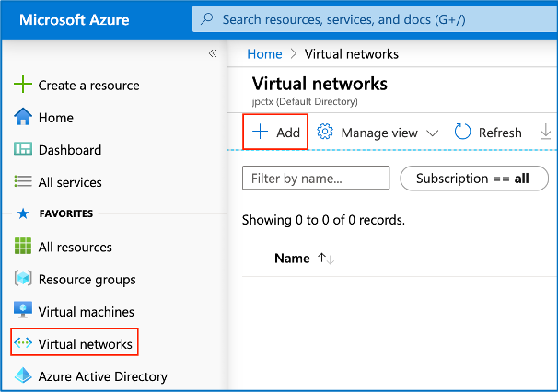Click the Azure Active Directory icon
This screenshot has height=392, width=558.
[x=23, y=375]
